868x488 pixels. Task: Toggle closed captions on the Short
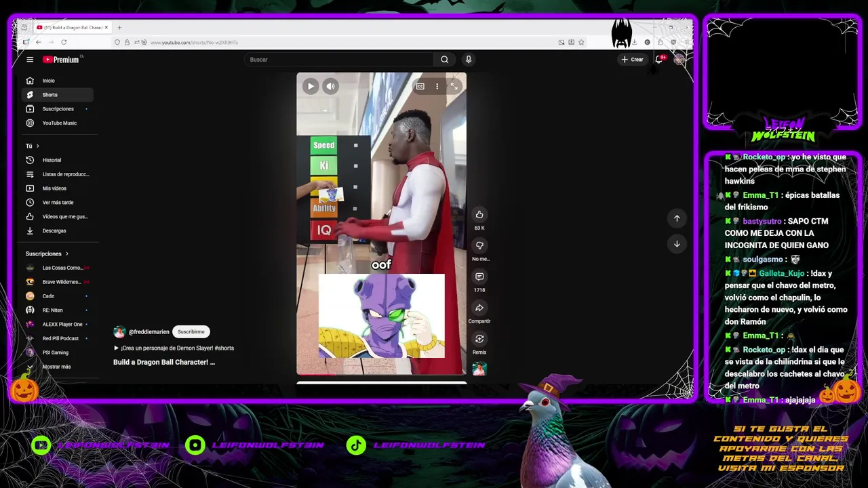pyautogui.click(x=420, y=86)
